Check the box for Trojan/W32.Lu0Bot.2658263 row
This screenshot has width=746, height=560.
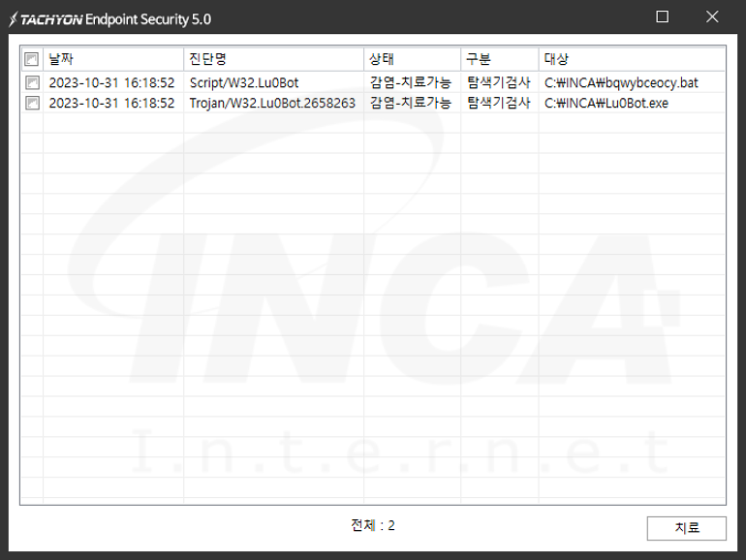click(32, 103)
